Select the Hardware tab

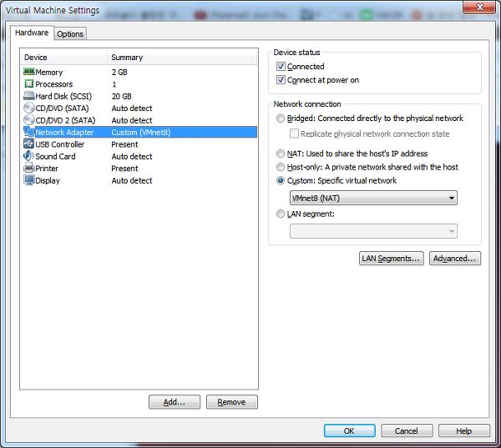click(32, 33)
